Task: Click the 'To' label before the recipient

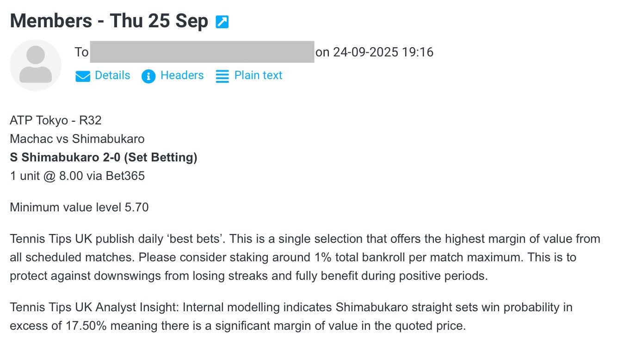Action: 81,52
